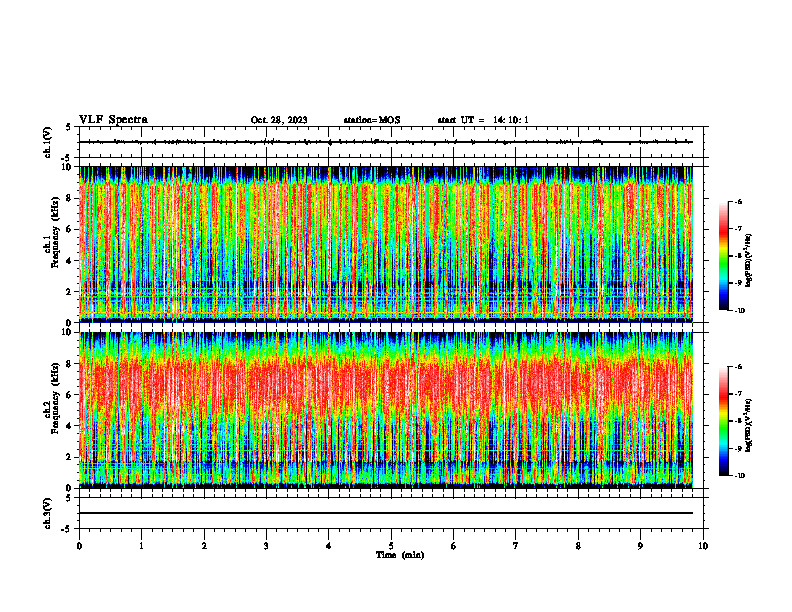Click the ch.1 color bar log(PSD) label

coord(749,261)
